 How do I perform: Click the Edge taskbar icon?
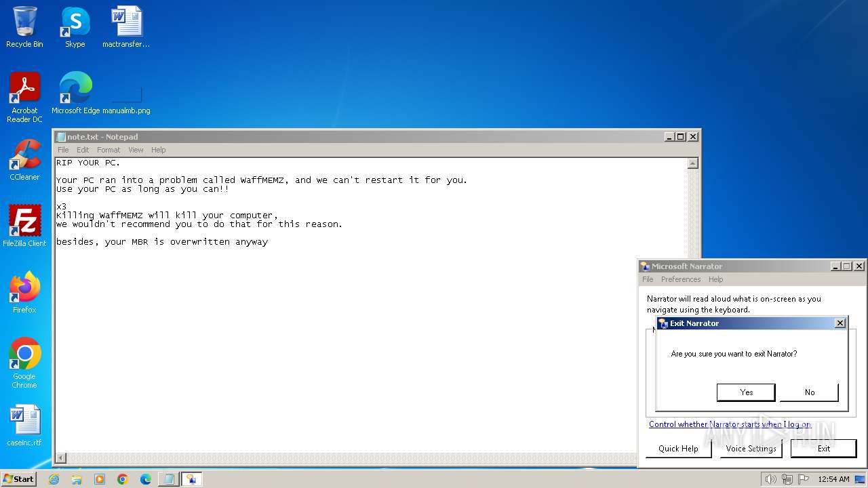pyautogui.click(x=146, y=479)
